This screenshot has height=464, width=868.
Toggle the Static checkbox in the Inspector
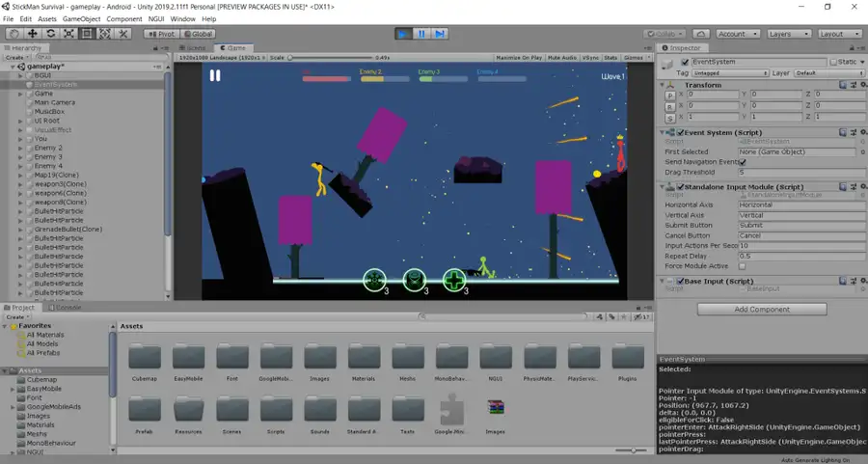(x=833, y=62)
